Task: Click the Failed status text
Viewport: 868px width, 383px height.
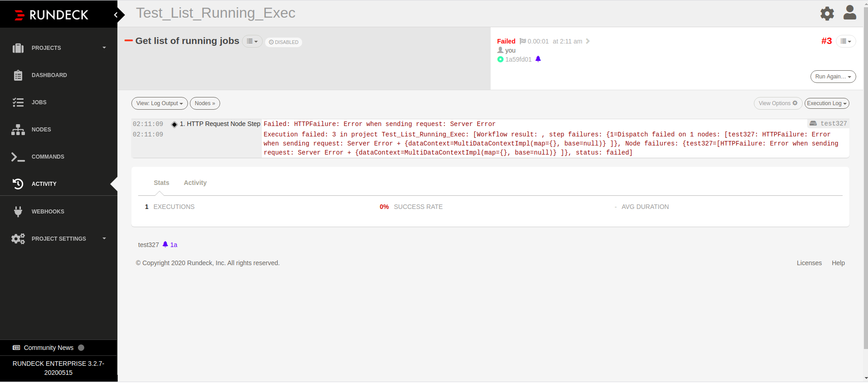Action: [x=506, y=41]
